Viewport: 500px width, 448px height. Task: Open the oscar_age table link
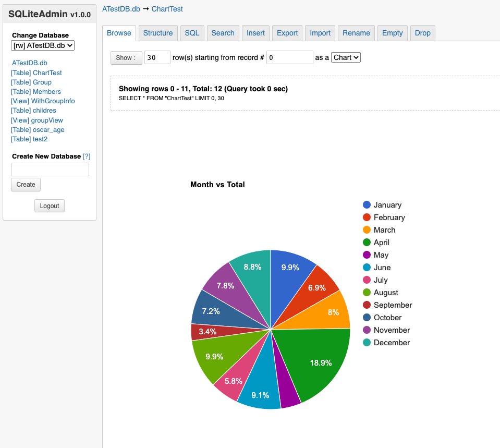point(38,130)
